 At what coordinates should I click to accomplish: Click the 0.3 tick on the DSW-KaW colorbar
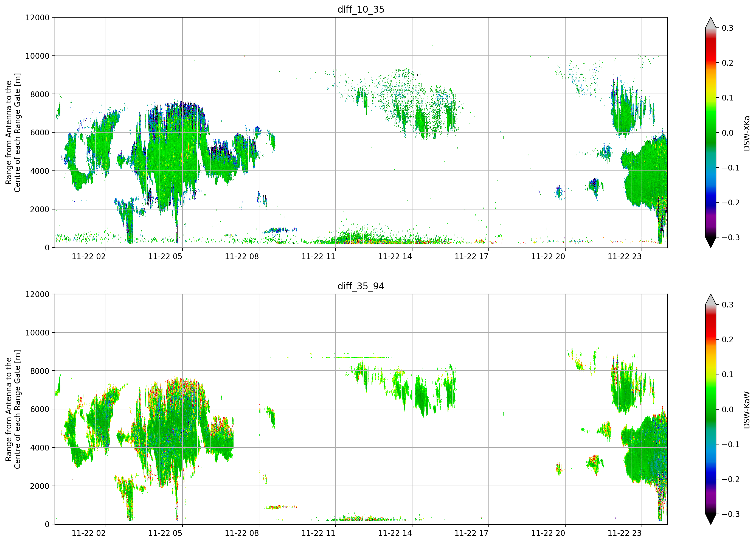[728, 305]
